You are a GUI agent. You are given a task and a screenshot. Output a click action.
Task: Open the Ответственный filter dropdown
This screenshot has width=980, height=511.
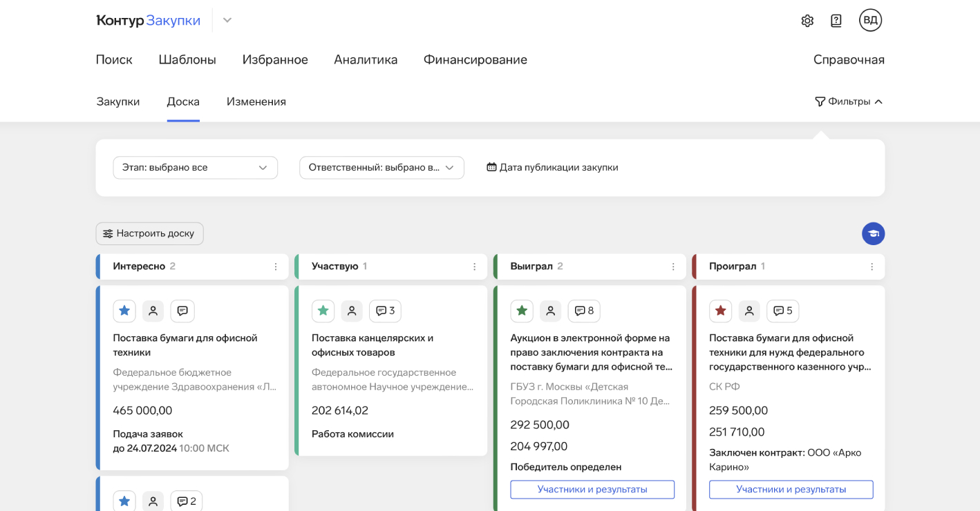[381, 168]
